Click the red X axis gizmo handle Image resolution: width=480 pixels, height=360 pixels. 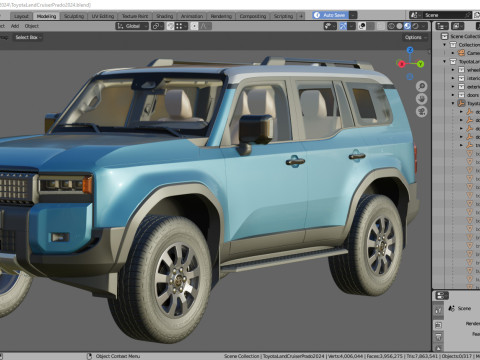click(x=401, y=64)
